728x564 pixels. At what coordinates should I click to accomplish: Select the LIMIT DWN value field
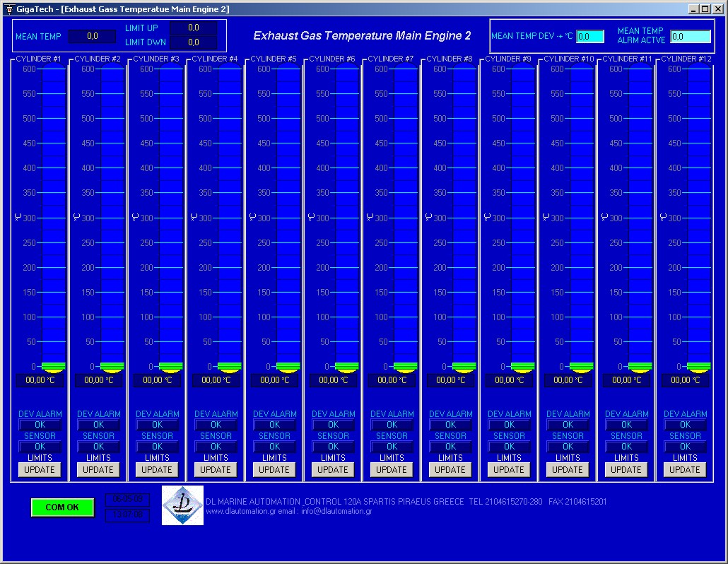[193, 42]
